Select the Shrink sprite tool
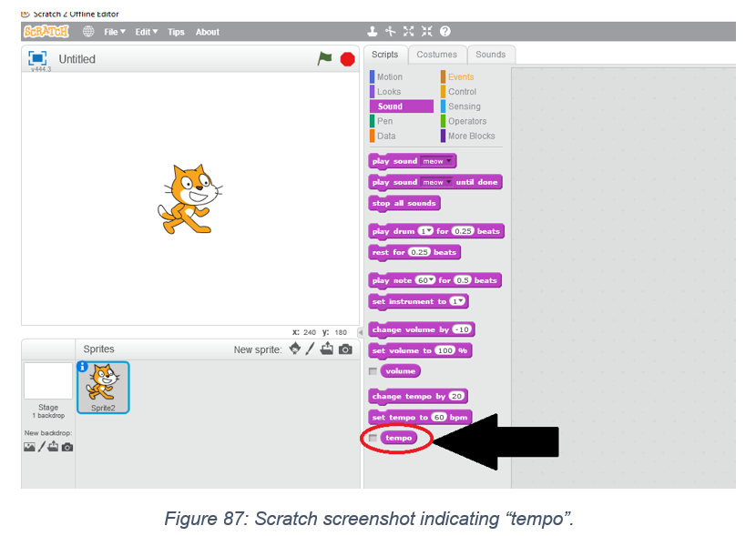The height and width of the screenshot is (536, 756). pos(426,32)
